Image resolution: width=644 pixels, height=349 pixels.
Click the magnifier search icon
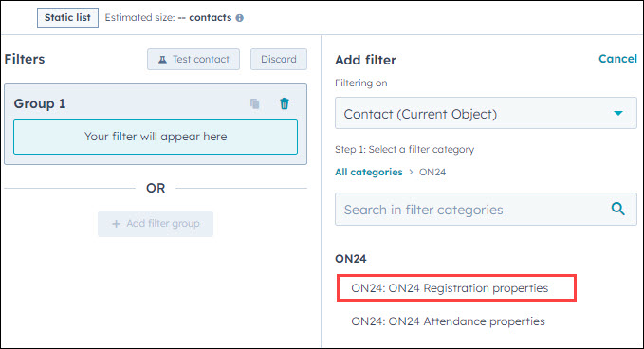(617, 209)
